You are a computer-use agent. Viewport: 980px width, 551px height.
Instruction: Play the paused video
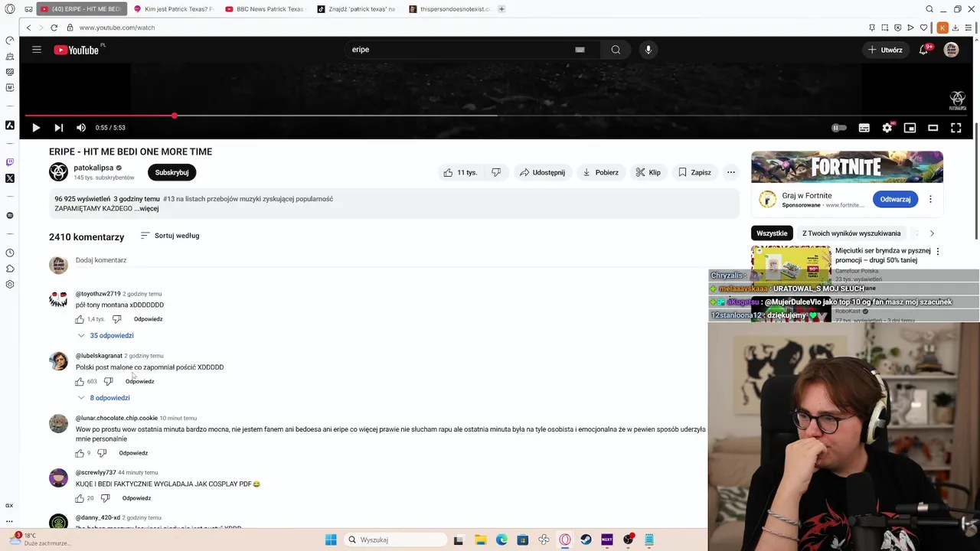click(35, 128)
